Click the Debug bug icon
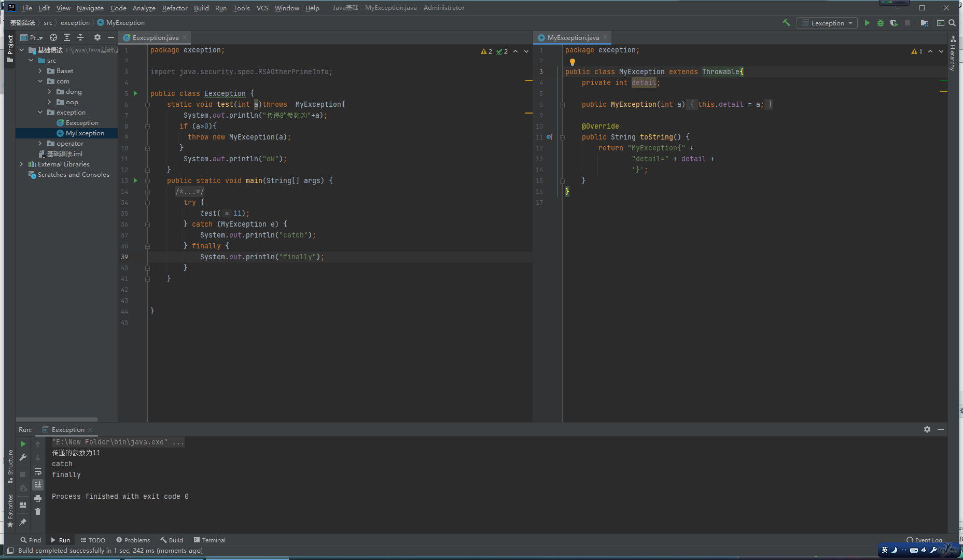This screenshot has width=963, height=560. pyautogui.click(x=881, y=23)
